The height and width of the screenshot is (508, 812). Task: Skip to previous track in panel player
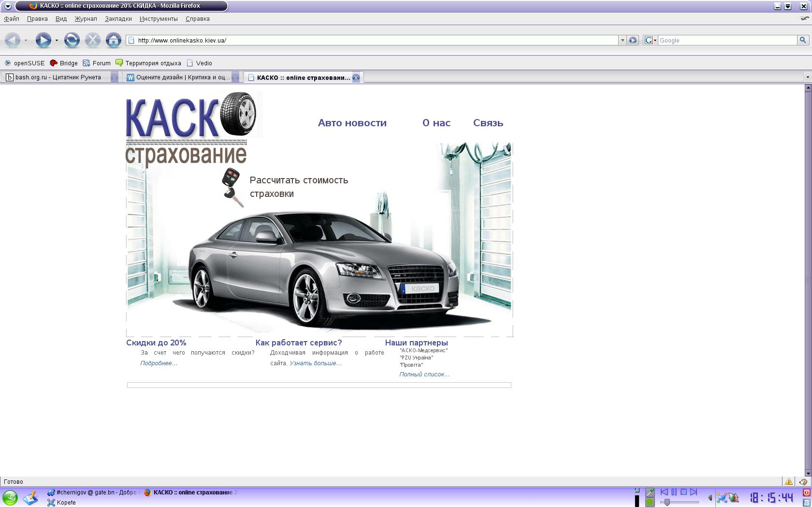(x=664, y=492)
